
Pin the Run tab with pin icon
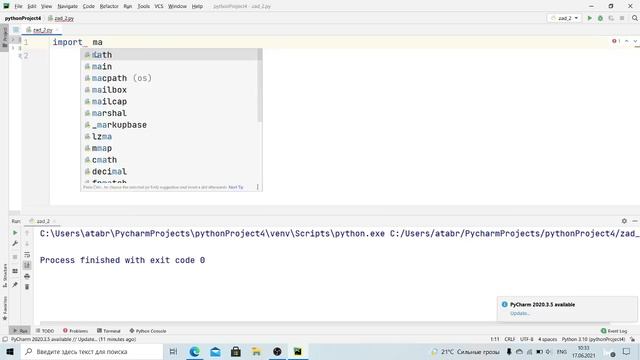click(x=15, y=284)
